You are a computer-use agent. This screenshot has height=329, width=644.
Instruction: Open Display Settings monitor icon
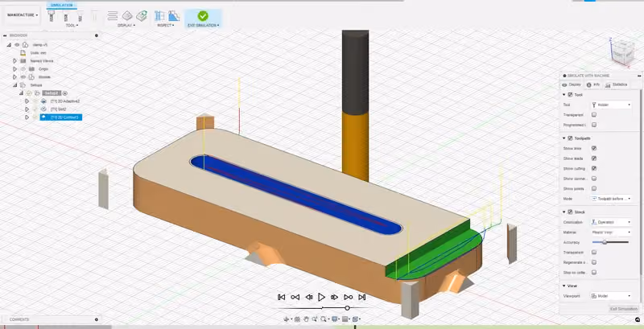tap(335, 319)
